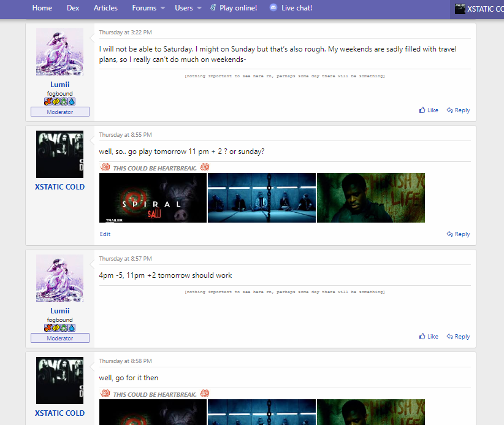Click the Play online! icon
Image resolution: width=504 pixels, height=425 pixels.
(213, 8)
